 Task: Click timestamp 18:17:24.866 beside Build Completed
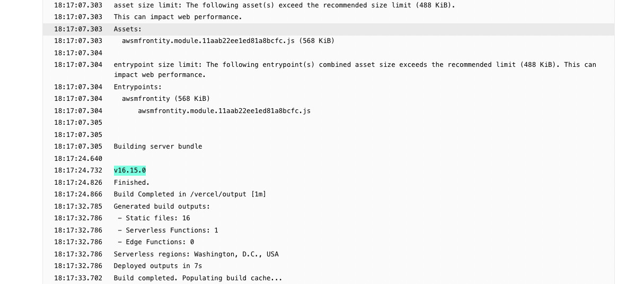click(78, 194)
